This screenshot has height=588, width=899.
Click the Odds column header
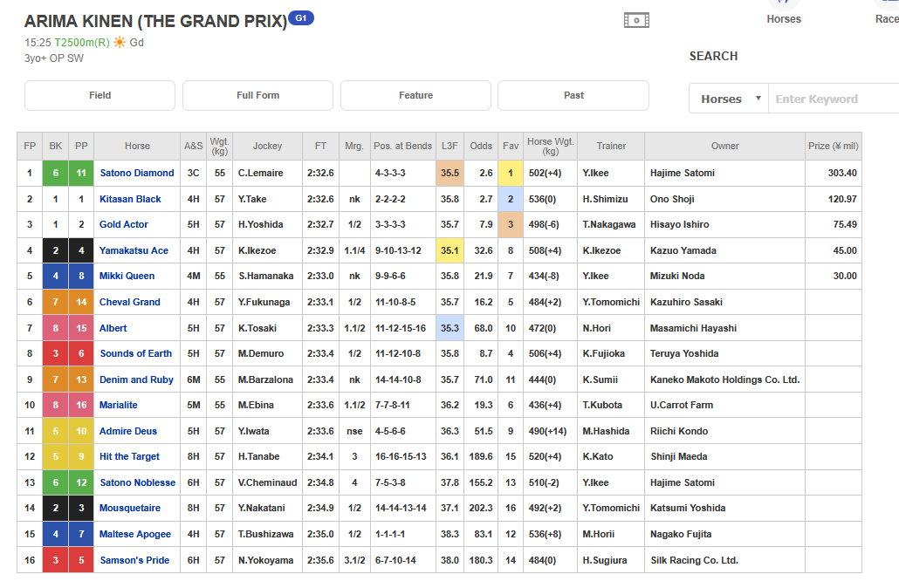click(481, 147)
